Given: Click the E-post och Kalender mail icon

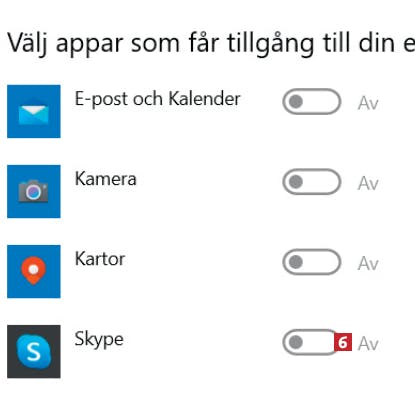Looking at the screenshot, I should [x=34, y=111].
